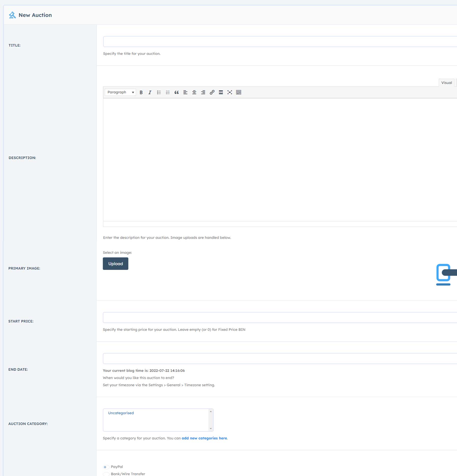Select the Uncategorised auction category

[121, 413]
